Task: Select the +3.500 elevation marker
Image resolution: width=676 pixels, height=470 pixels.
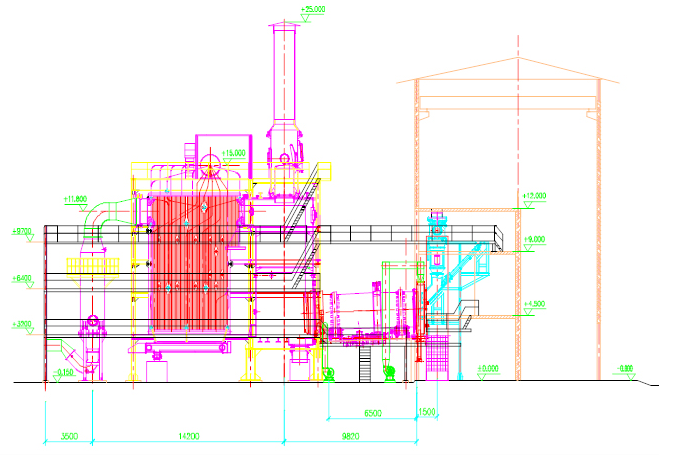Action: (x=22, y=324)
